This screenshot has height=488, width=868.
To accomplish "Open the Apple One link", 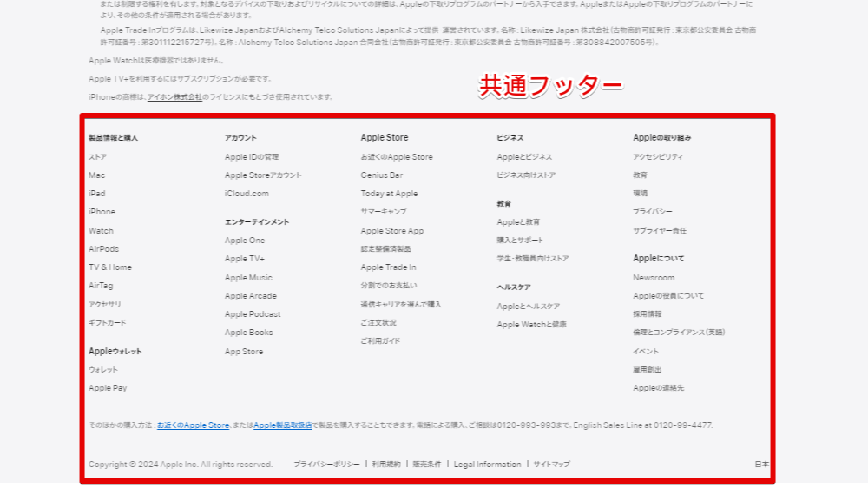I will (x=245, y=241).
